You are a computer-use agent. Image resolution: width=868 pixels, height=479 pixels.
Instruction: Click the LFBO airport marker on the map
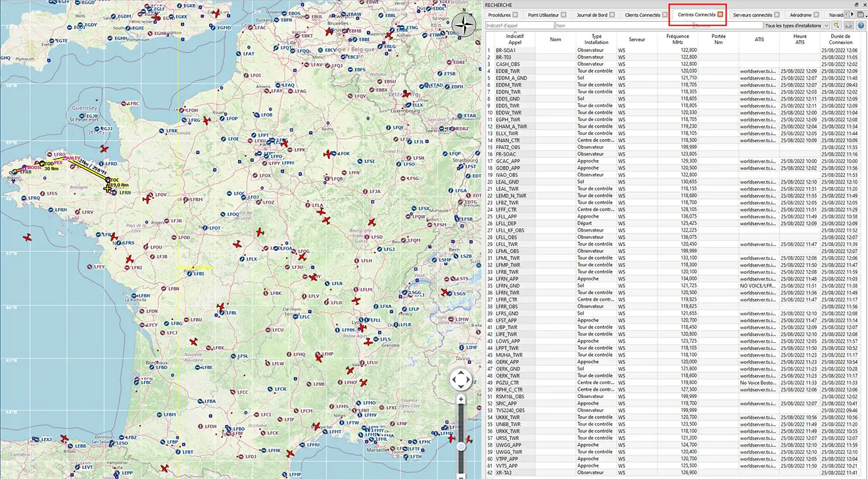(x=228, y=428)
